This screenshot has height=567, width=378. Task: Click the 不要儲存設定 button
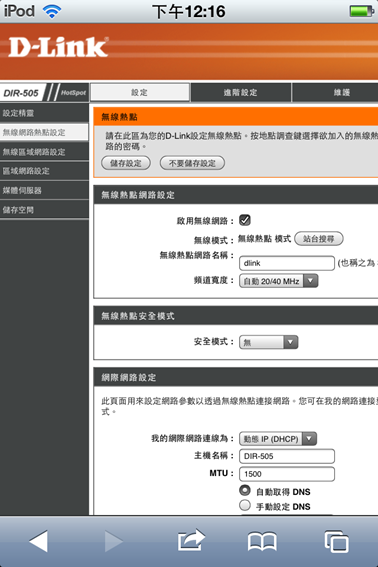[192, 163]
